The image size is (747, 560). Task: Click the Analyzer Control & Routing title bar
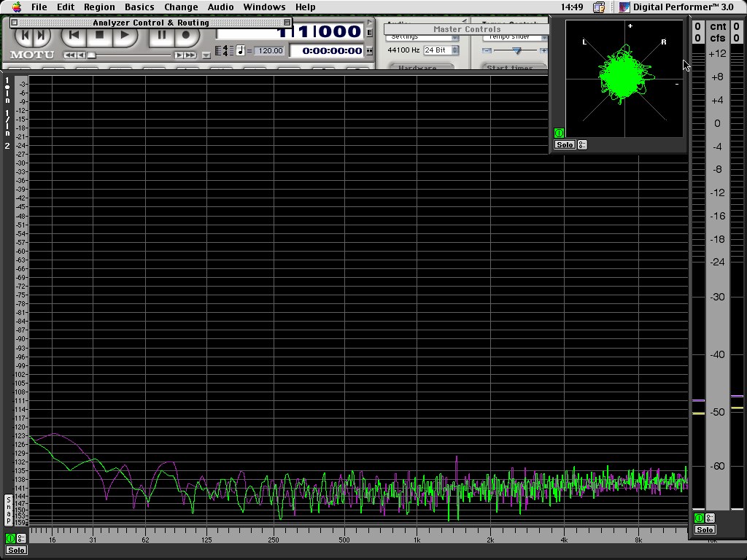point(150,23)
